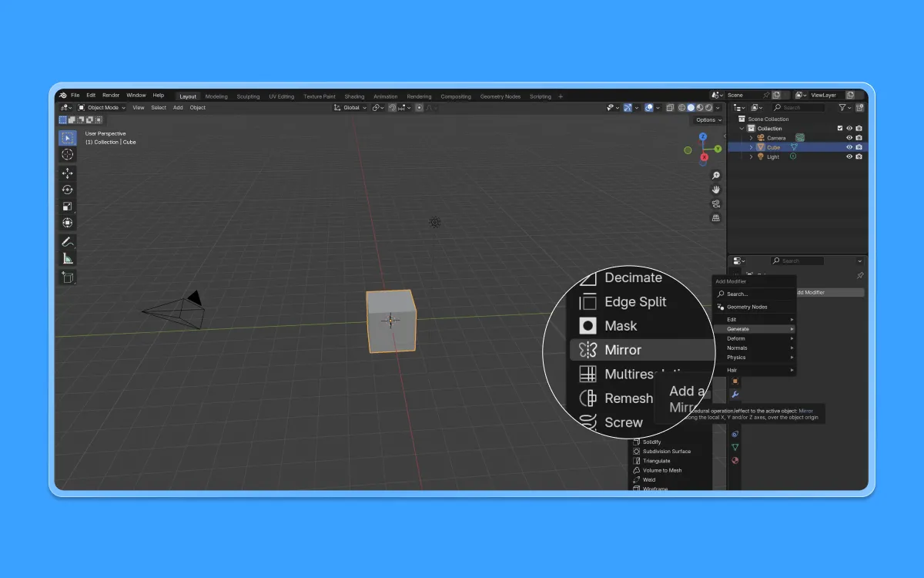Hide Light with its eye icon
Image resolution: width=924 pixels, height=578 pixels.
849,156
